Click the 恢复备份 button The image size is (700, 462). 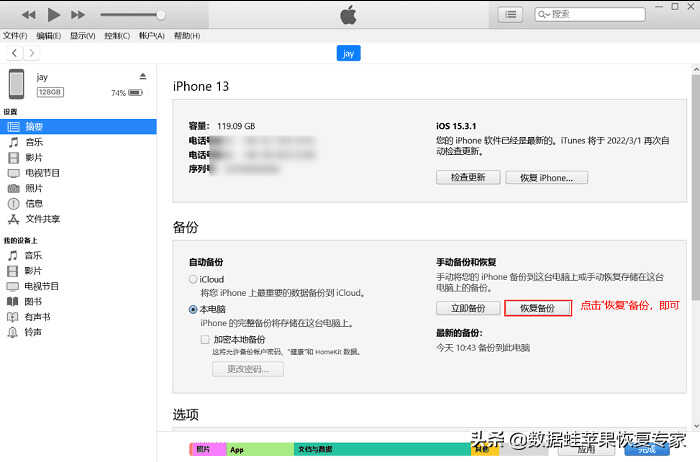(537, 308)
